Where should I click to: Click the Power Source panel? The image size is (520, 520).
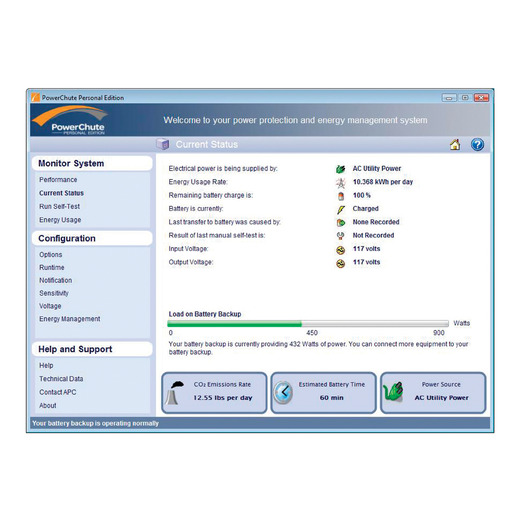[433, 393]
